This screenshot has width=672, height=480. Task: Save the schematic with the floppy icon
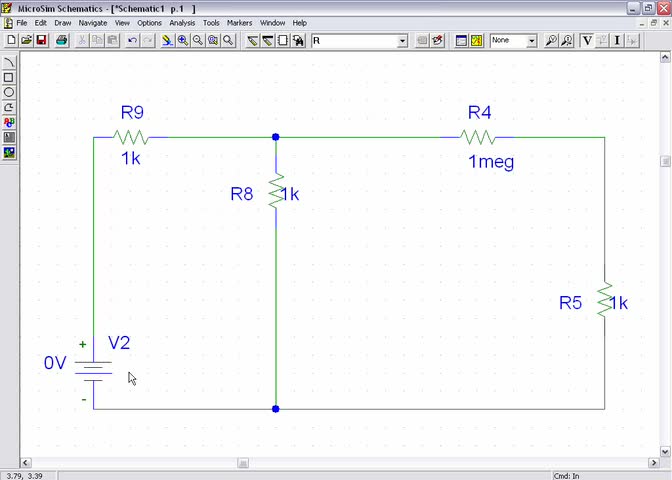[x=41, y=40]
